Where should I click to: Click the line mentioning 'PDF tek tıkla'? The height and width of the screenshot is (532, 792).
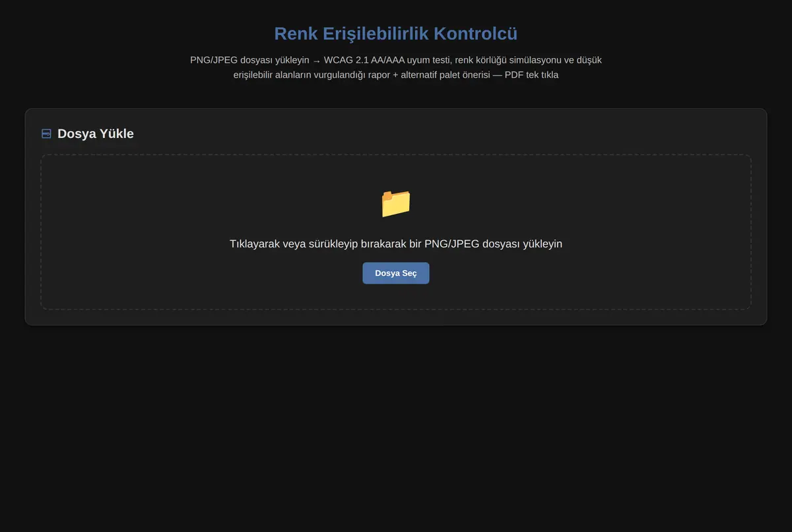[396, 75]
